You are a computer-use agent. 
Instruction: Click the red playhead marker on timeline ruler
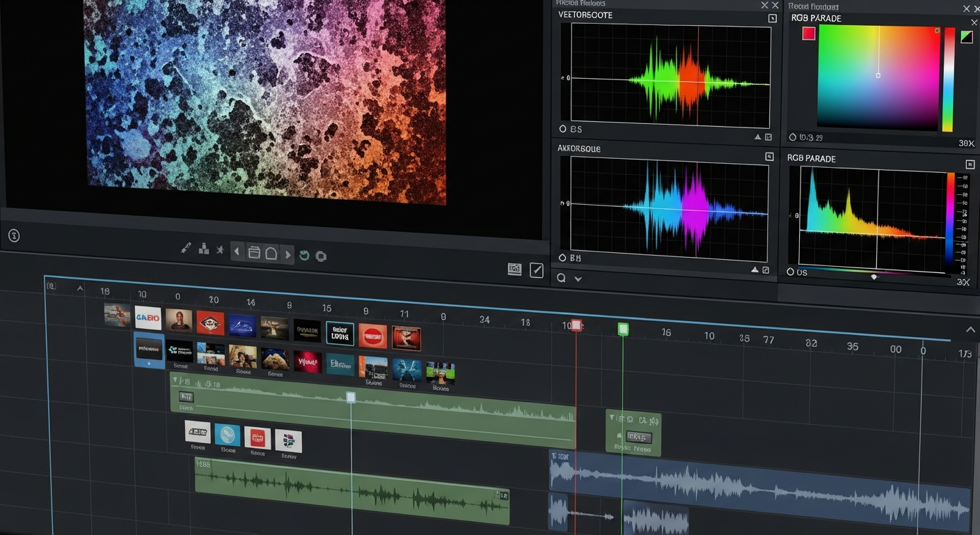(x=576, y=325)
